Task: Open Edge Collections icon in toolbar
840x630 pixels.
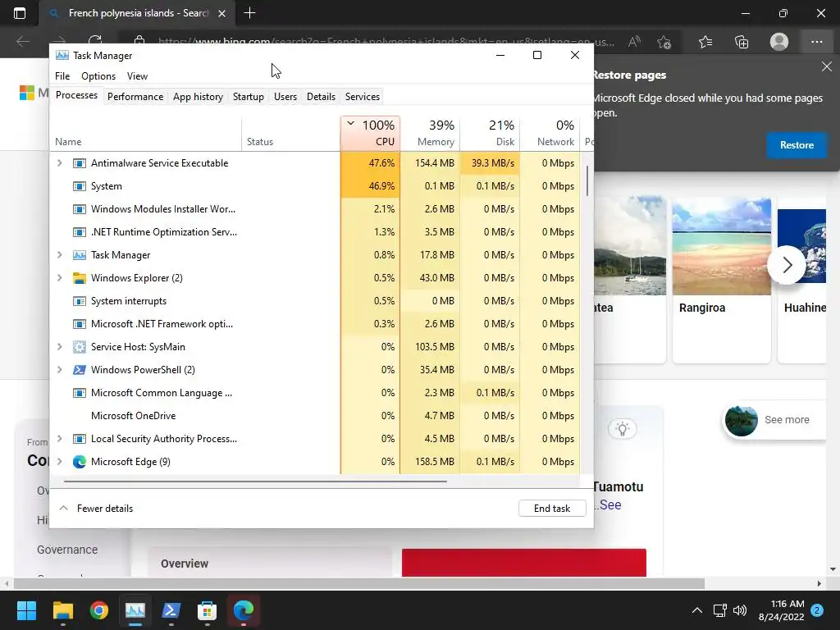Action: [742, 42]
